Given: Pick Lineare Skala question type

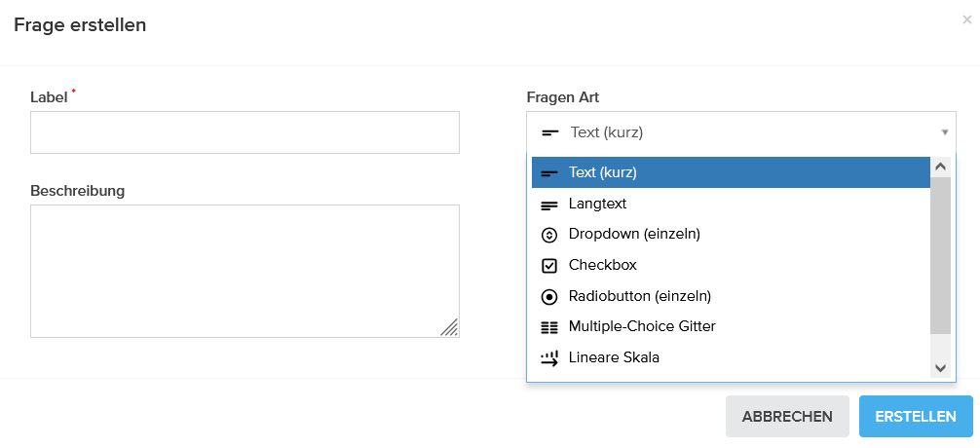Looking at the screenshot, I should pyautogui.click(x=614, y=357).
